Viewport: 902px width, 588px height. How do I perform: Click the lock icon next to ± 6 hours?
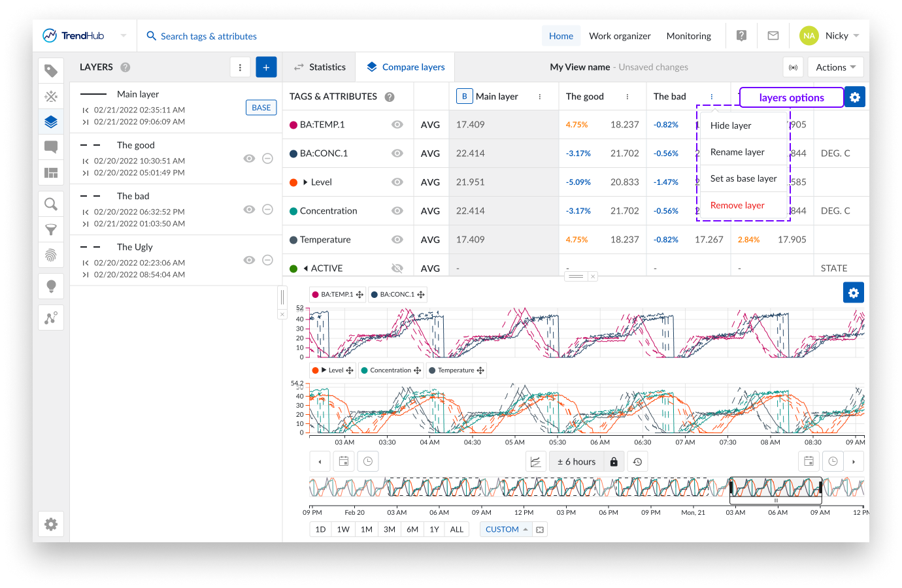(614, 462)
